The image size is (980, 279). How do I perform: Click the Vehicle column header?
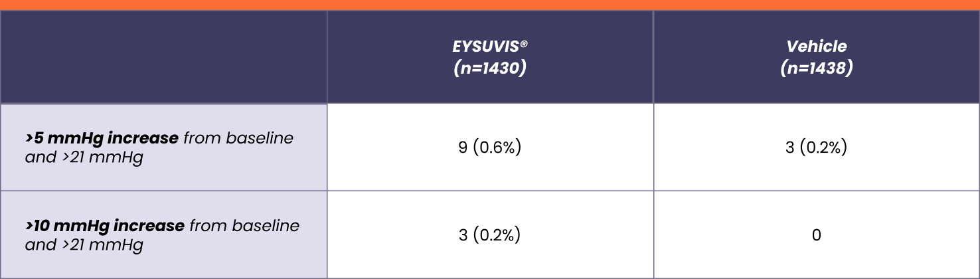[817, 57]
